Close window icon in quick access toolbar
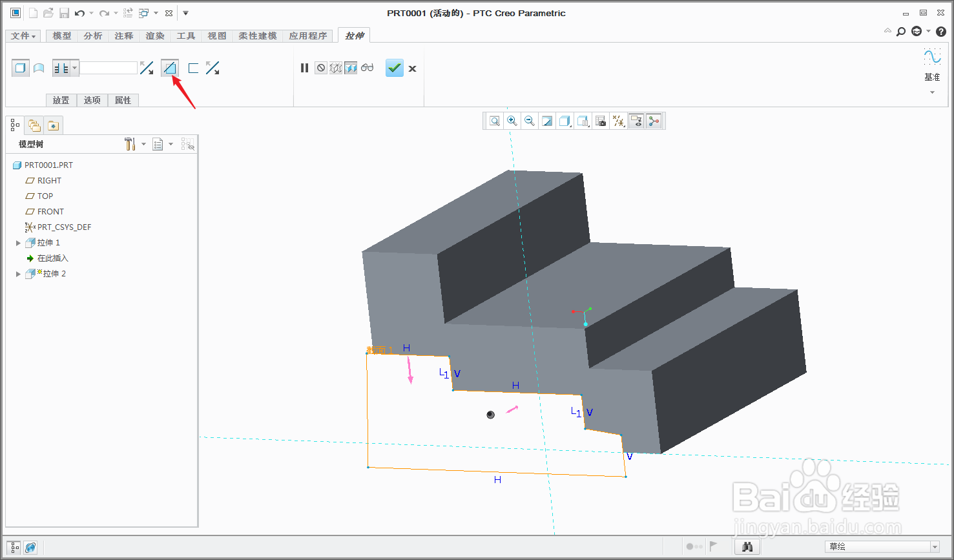954x560 pixels. (x=169, y=13)
